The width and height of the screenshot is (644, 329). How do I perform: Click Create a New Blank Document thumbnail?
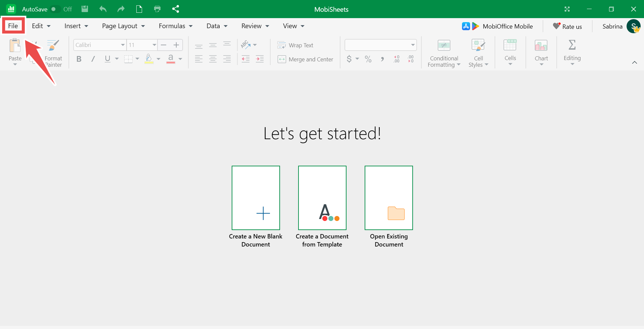click(x=256, y=198)
